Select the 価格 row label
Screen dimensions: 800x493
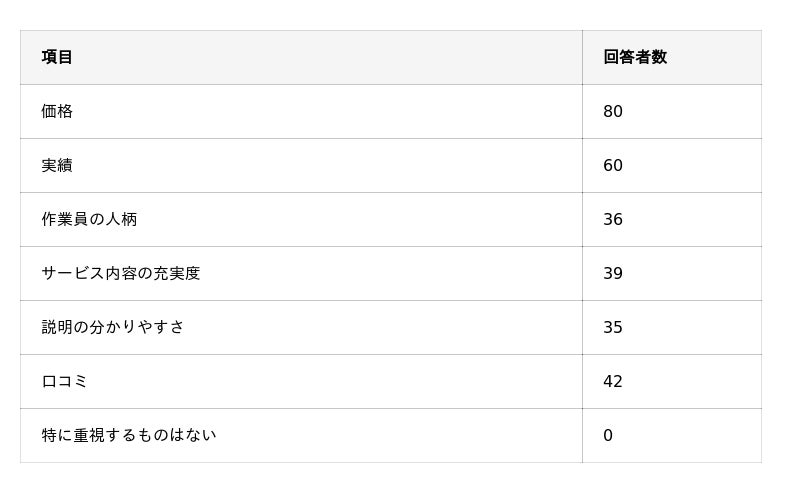click(x=57, y=111)
